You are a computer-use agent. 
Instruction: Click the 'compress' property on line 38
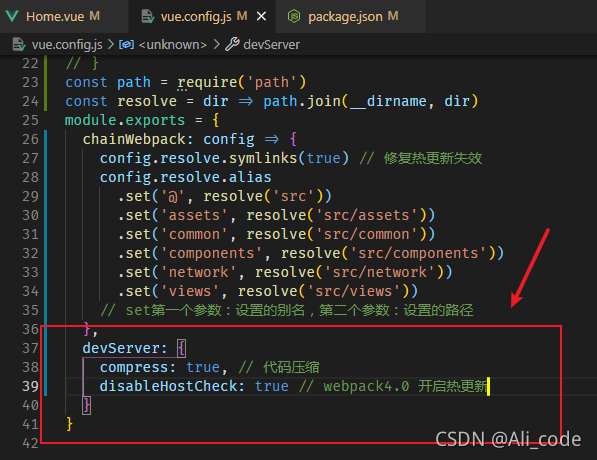134,367
